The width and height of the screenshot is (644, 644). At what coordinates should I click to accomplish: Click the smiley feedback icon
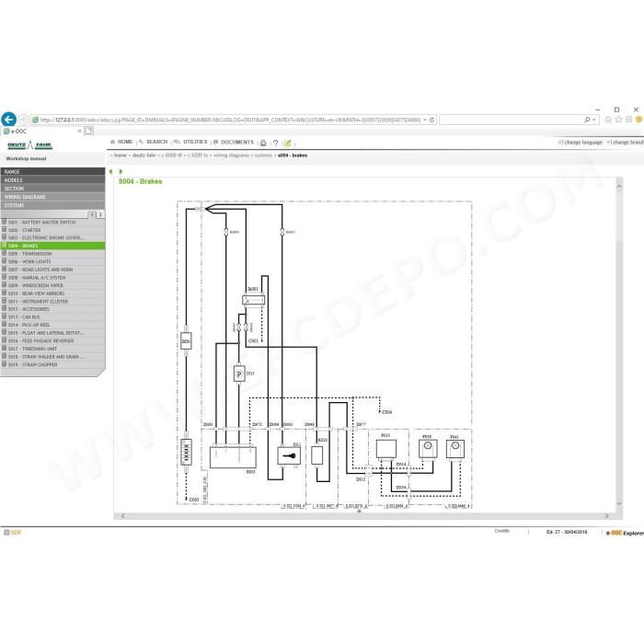(639, 120)
